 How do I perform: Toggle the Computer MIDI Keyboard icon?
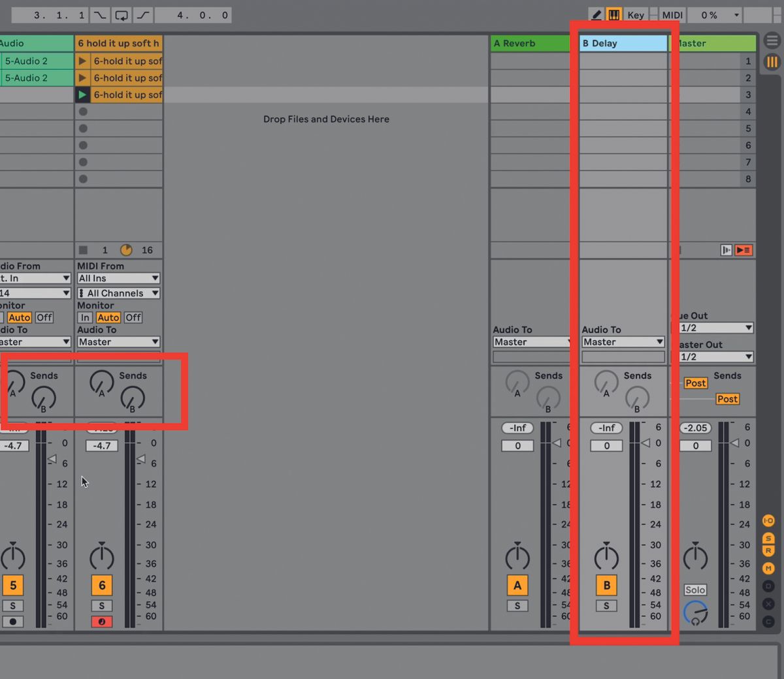pyautogui.click(x=614, y=14)
